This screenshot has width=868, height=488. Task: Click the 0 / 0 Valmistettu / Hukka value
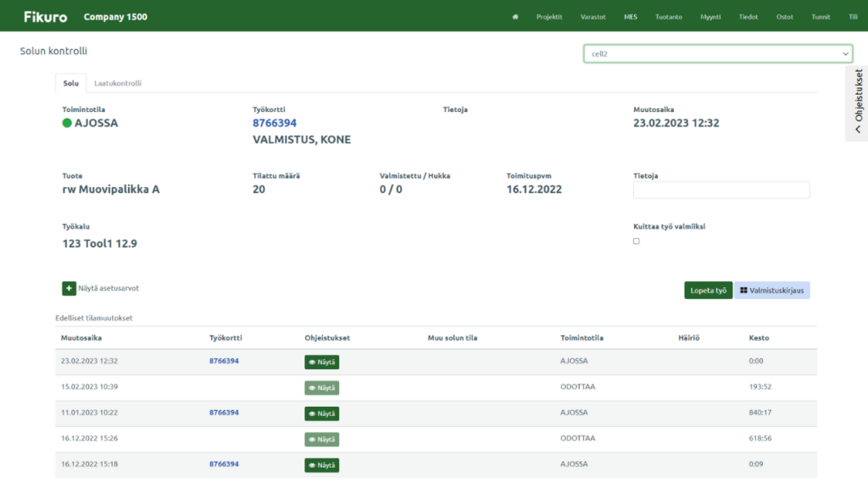391,189
